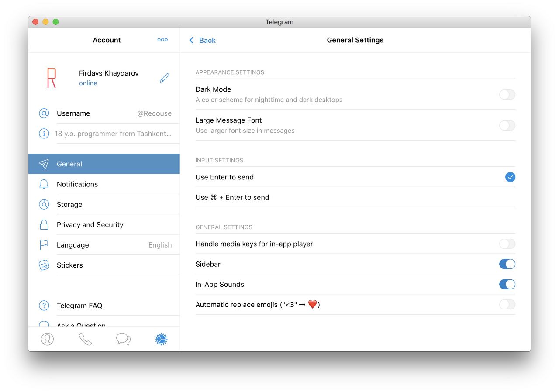Click the Account header title
Viewport: 559px width, 392px height.
107,40
